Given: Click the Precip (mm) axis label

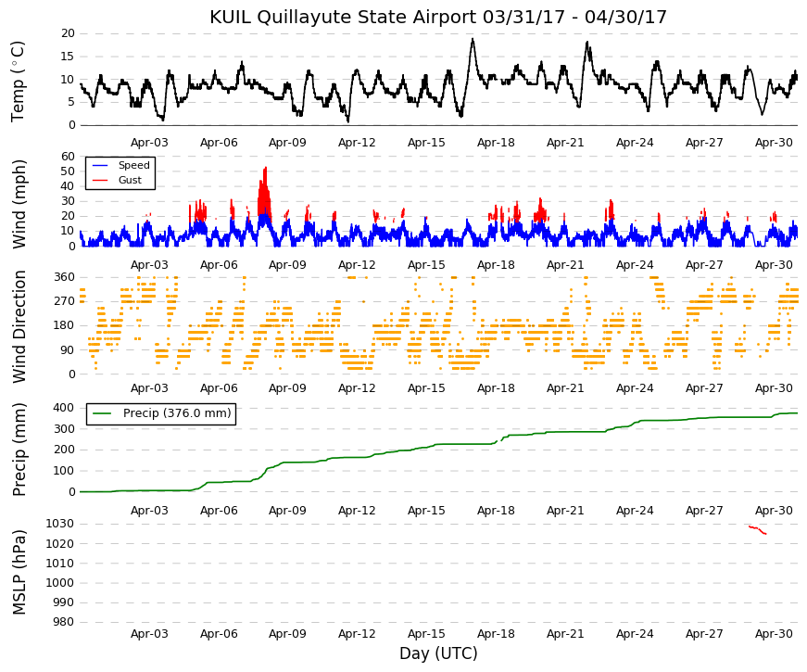Looking at the screenshot, I should point(19,450).
